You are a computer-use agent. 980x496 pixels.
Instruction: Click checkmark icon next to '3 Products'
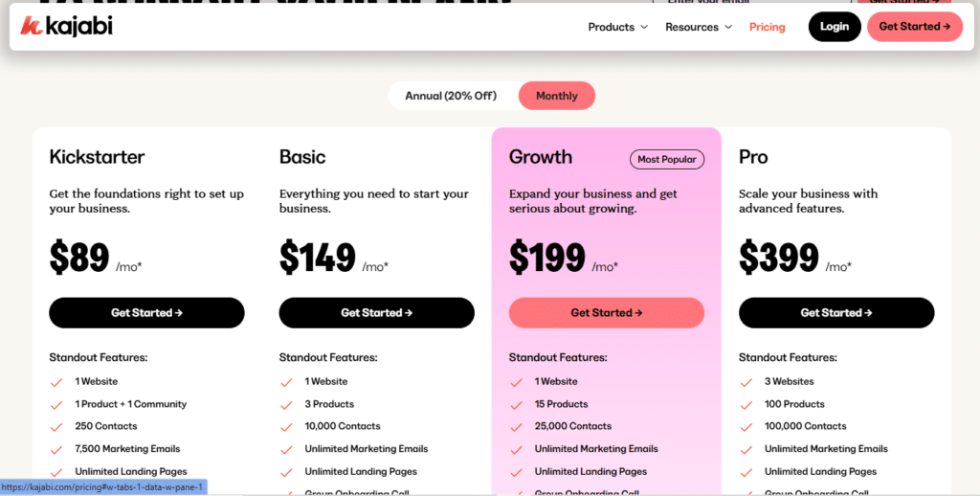click(x=286, y=405)
